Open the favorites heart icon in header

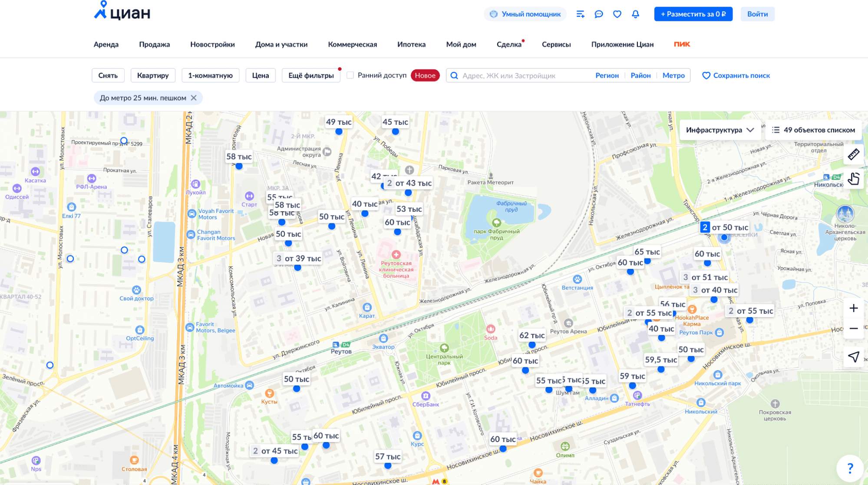[617, 14]
